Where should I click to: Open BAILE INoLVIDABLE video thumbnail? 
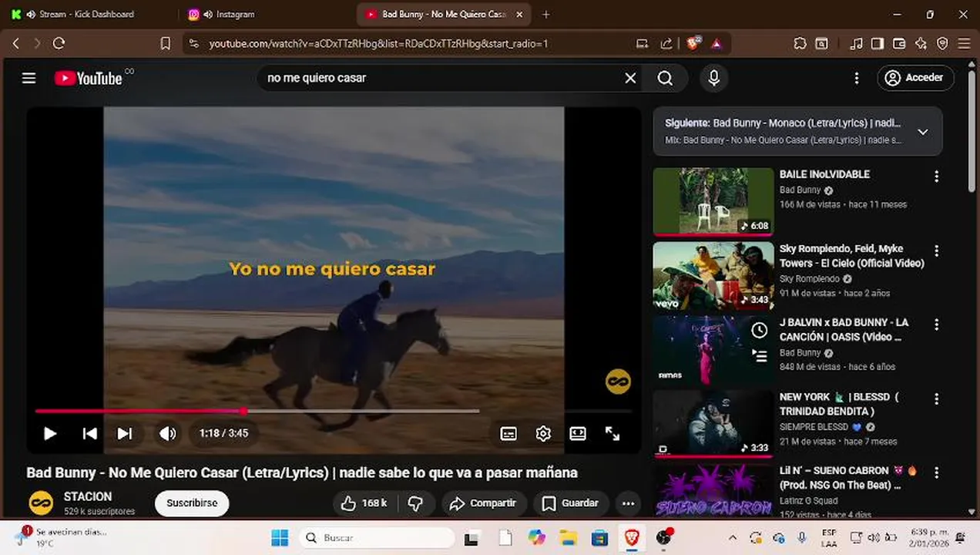tap(713, 201)
